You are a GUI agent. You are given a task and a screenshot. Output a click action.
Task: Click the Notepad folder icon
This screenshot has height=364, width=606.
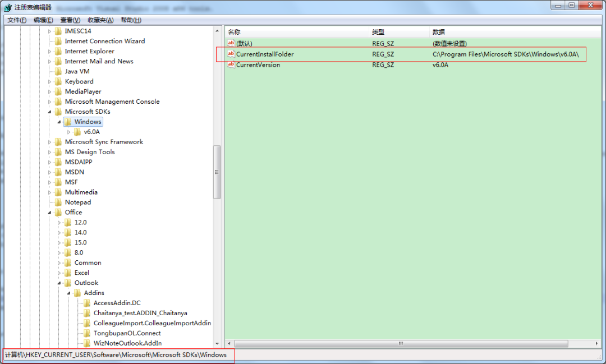(x=58, y=202)
